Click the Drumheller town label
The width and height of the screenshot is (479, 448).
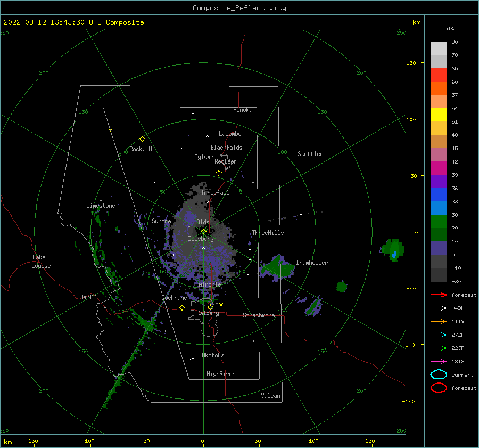point(312,263)
